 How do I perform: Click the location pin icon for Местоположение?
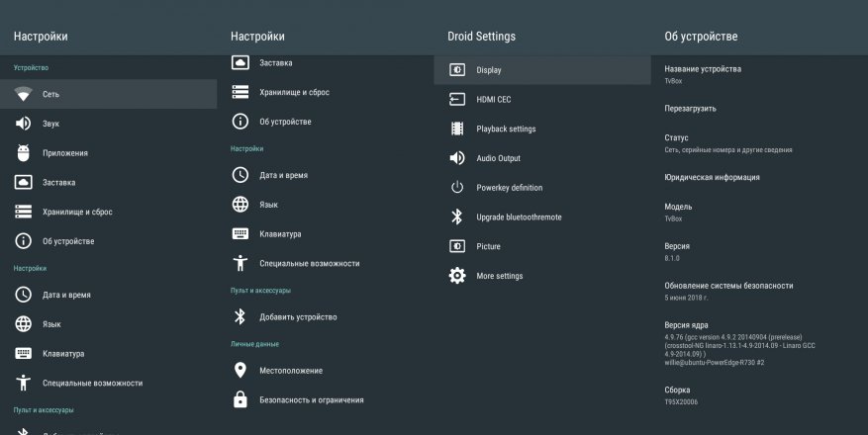click(240, 370)
